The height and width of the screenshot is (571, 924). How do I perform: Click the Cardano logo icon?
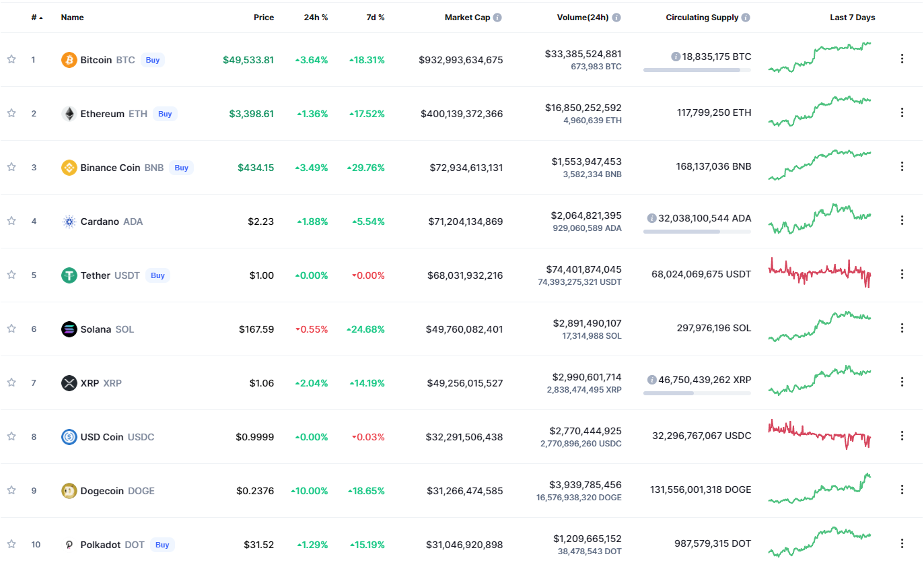click(69, 222)
